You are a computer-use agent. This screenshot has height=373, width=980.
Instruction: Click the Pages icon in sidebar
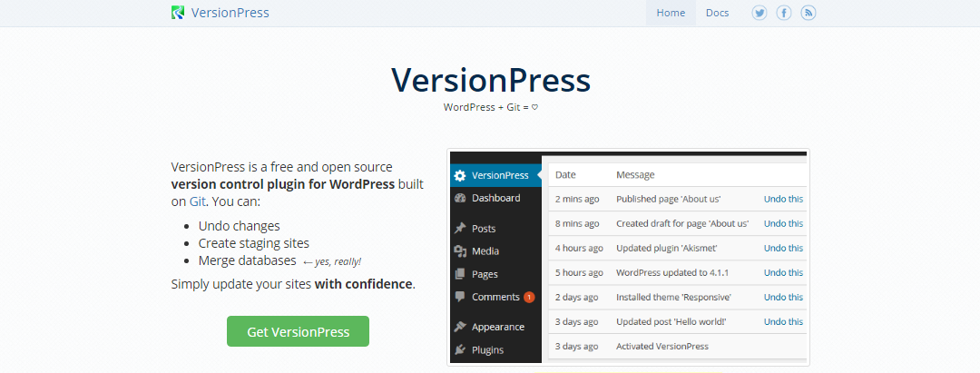click(x=460, y=274)
